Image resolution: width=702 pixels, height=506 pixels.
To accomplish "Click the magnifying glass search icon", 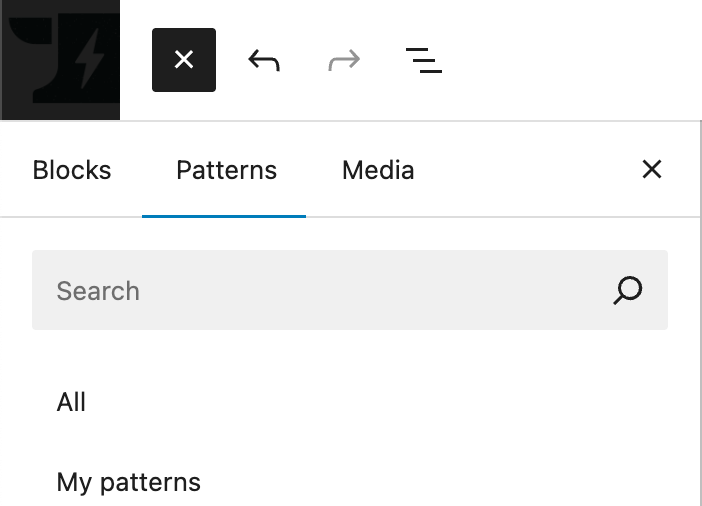I will tap(628, 291).
